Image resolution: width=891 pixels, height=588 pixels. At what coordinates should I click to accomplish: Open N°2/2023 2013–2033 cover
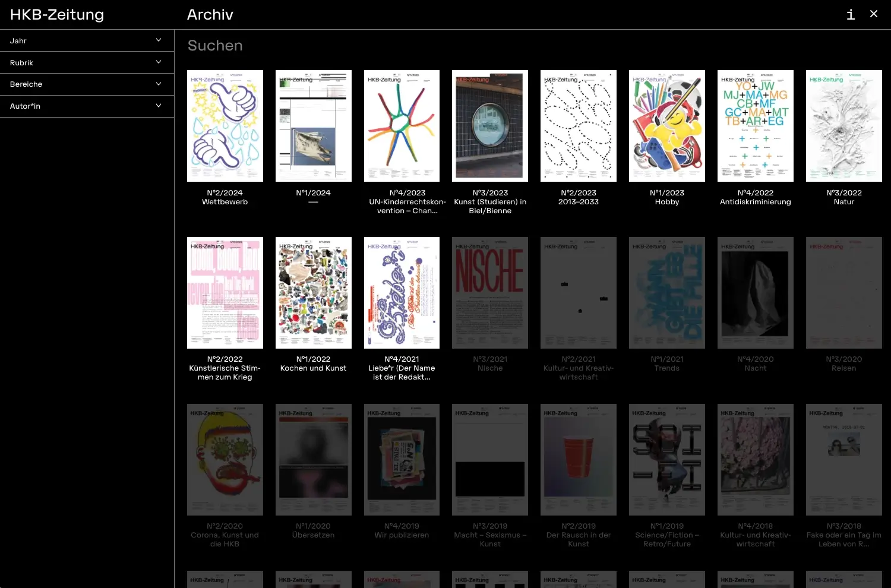coord(579,126)
